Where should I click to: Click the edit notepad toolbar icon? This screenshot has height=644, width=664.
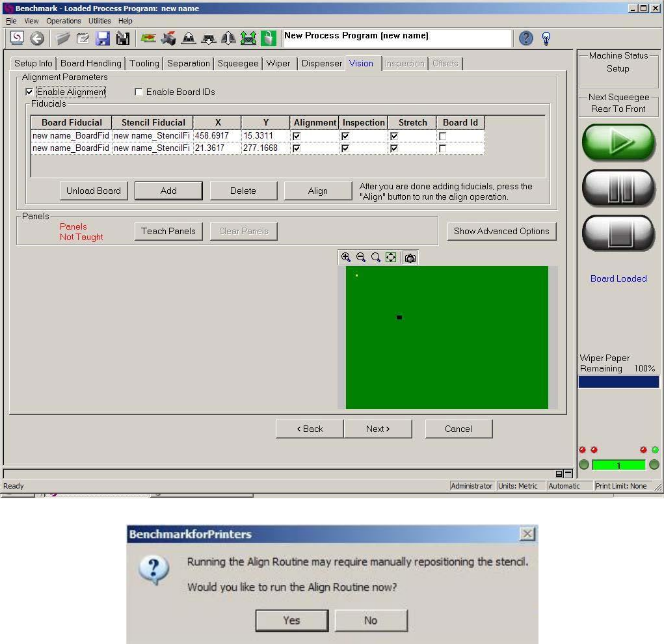[83, 38]
